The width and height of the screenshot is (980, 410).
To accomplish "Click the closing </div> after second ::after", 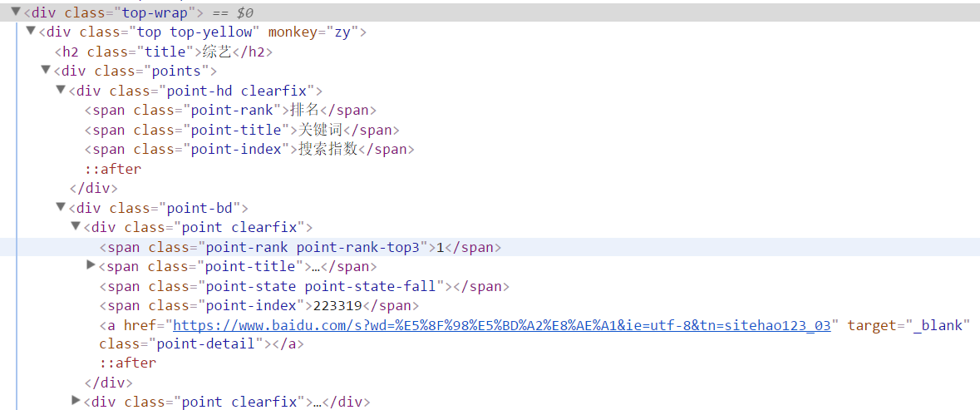I will point(108,383).
